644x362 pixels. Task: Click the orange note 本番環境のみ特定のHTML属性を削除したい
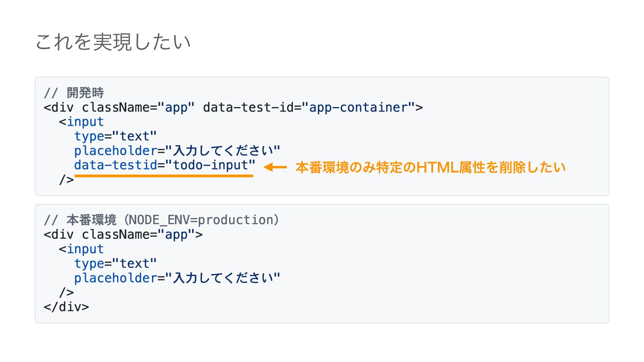pyautogui.click(x=431, y=167)
